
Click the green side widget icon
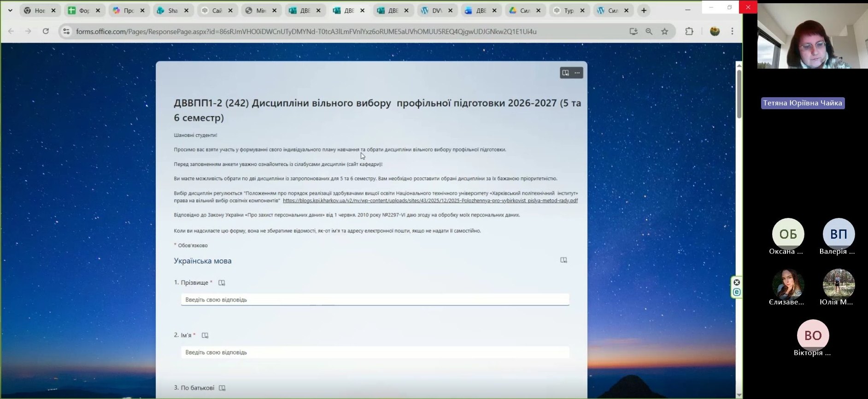coord(737,292)
